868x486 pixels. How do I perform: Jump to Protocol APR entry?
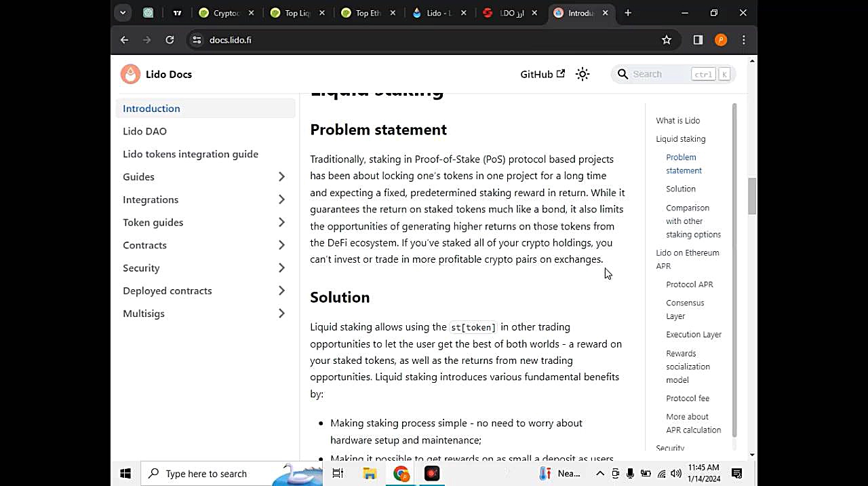tap(689, 284)
